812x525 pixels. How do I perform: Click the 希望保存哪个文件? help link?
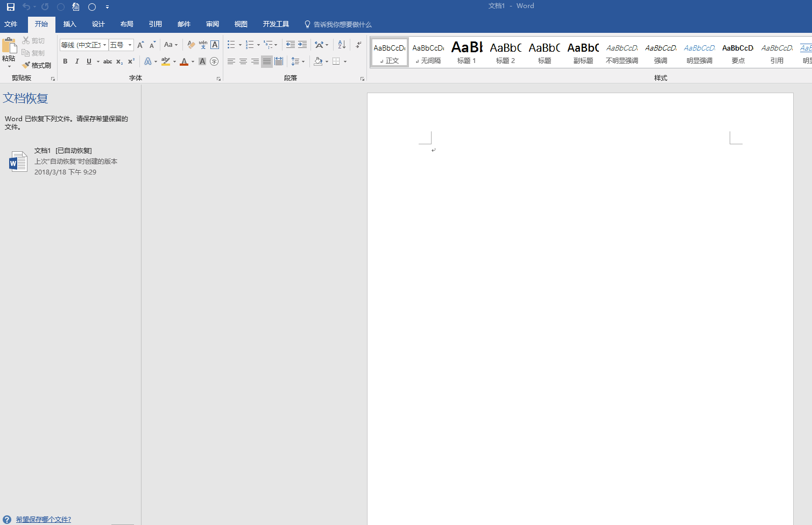click(x=44, y=520)
